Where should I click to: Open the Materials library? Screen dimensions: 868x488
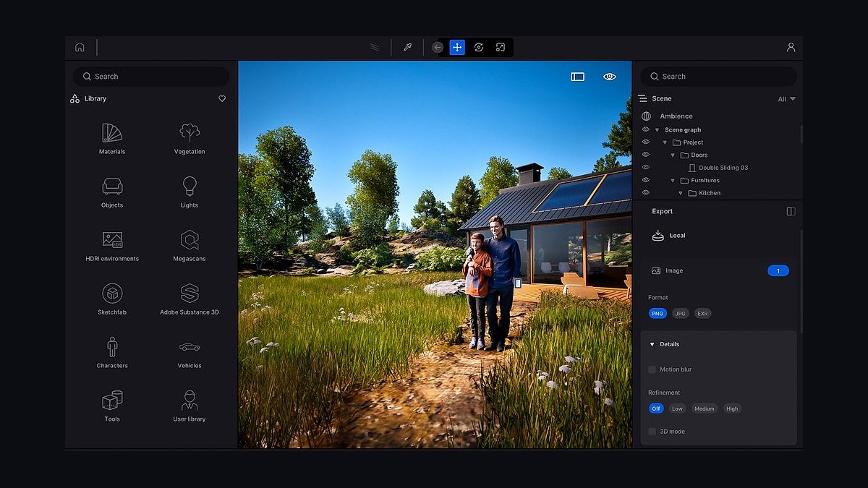click(x=112, y=139)
